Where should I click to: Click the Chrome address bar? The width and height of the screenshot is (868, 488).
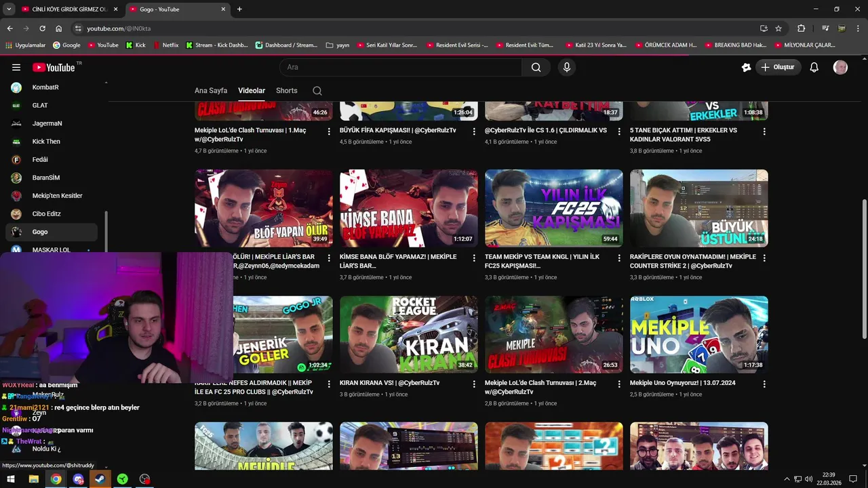(414, 28)
